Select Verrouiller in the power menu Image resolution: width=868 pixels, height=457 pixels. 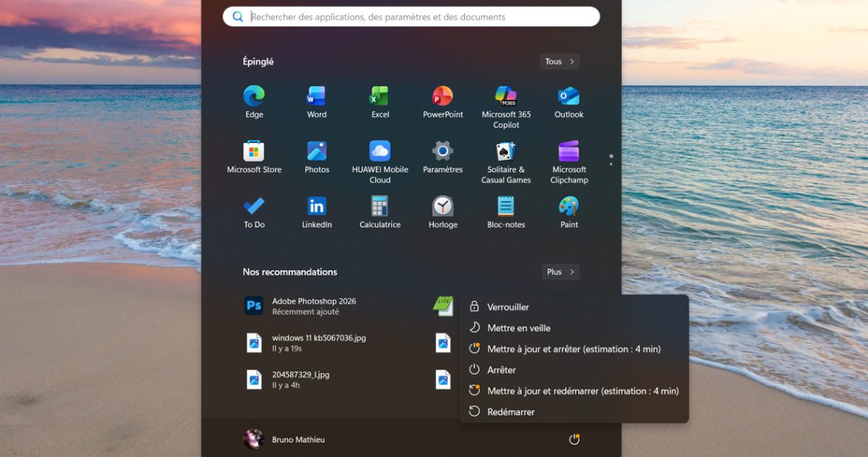[x=508, y=307]
